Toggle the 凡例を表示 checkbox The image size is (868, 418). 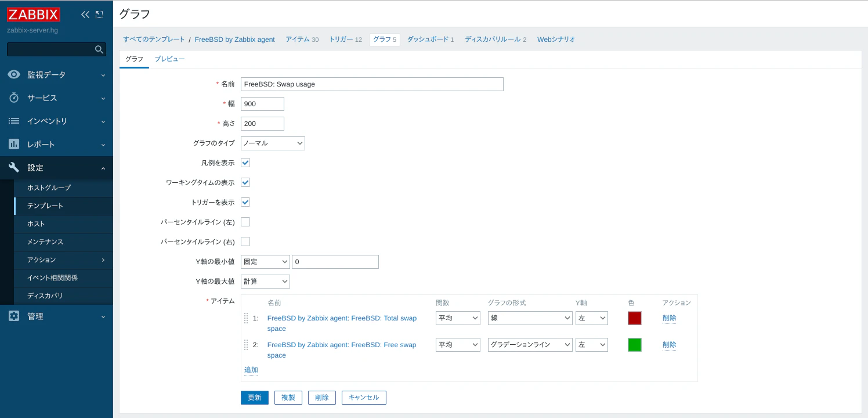pos(245,163)
